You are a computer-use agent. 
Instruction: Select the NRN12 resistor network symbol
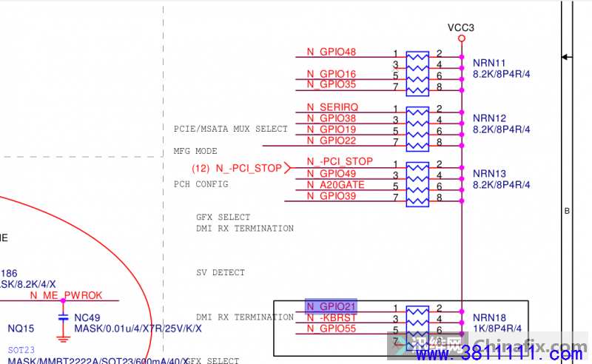tap(417, 129)
